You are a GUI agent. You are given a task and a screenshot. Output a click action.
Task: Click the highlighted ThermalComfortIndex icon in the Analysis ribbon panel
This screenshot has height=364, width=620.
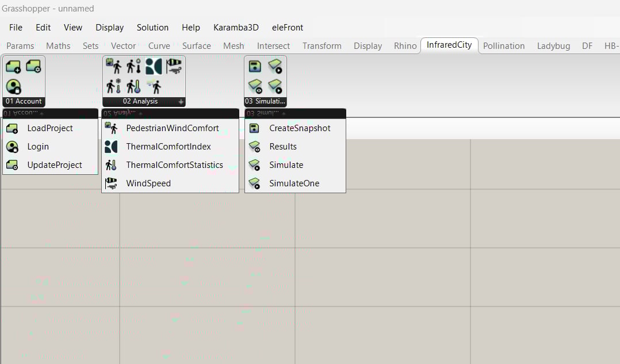point(154,66)
